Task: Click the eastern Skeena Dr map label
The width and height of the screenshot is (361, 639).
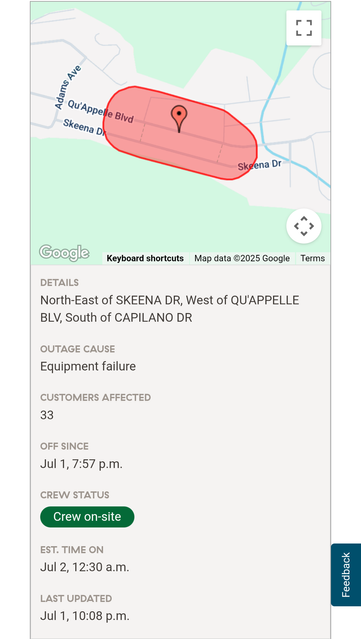Action: 260,165
